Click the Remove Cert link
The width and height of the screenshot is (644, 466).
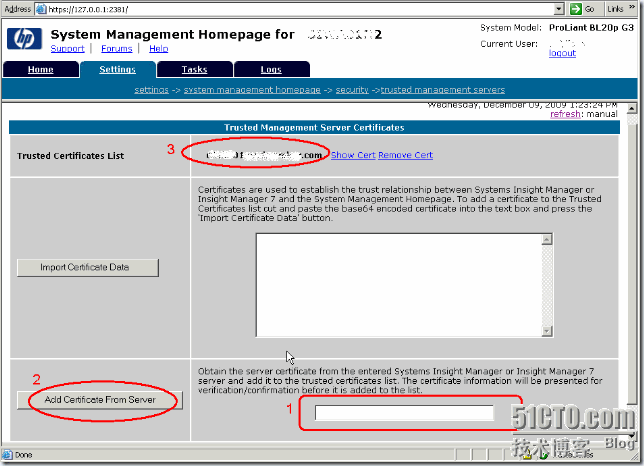coord(405,155)
